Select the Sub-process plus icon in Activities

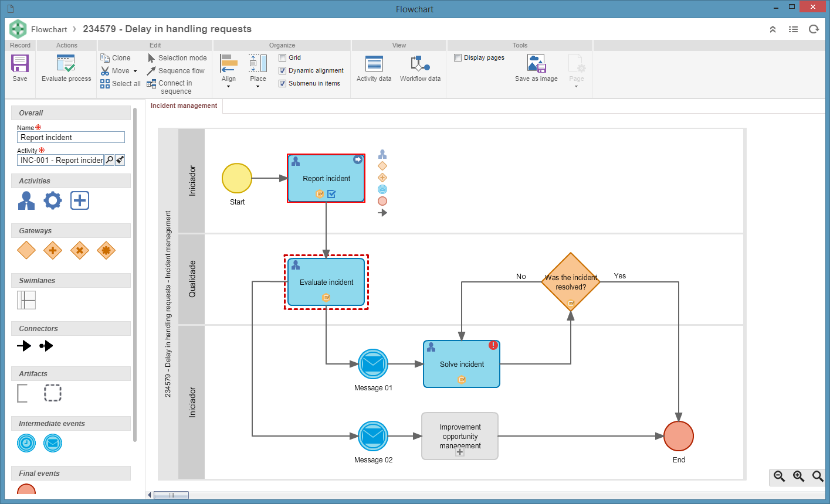pyautogui.click(x=80, y=200)
